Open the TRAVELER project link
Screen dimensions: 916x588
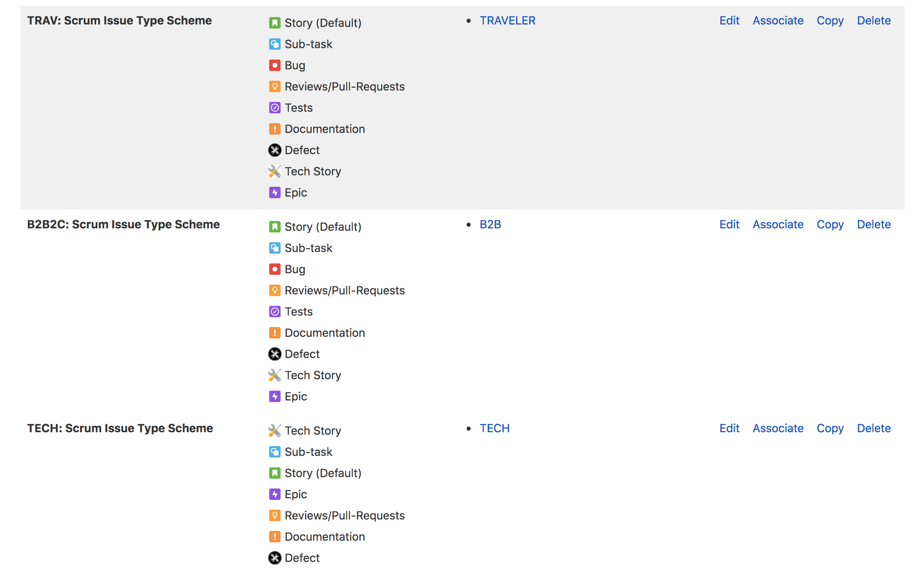[507, 20]
